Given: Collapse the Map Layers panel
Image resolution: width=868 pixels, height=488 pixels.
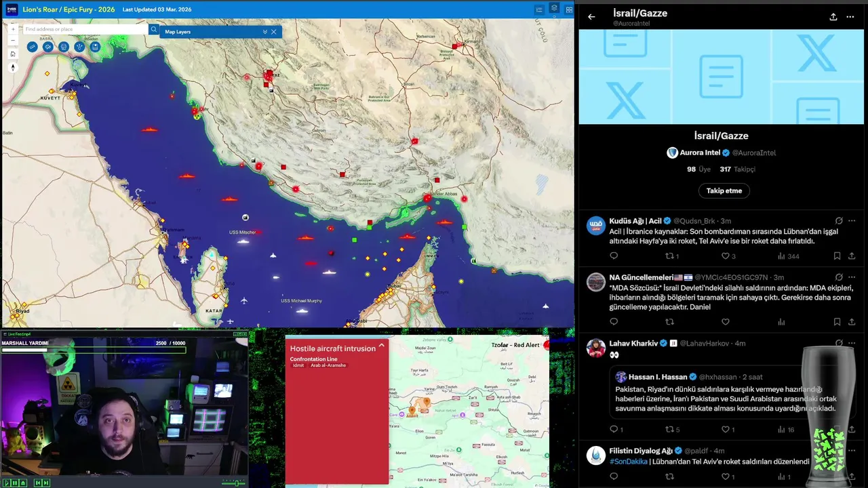Looking at the screenshot, I should [265, 32].
